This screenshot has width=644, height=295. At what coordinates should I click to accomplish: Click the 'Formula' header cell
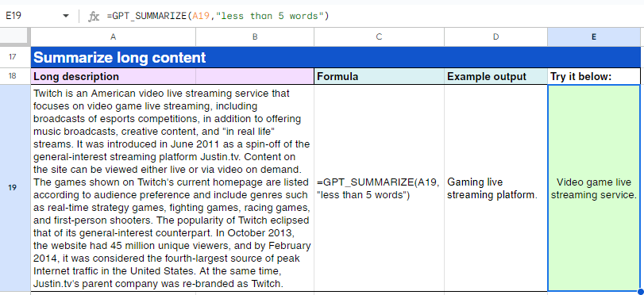[379, 76]
